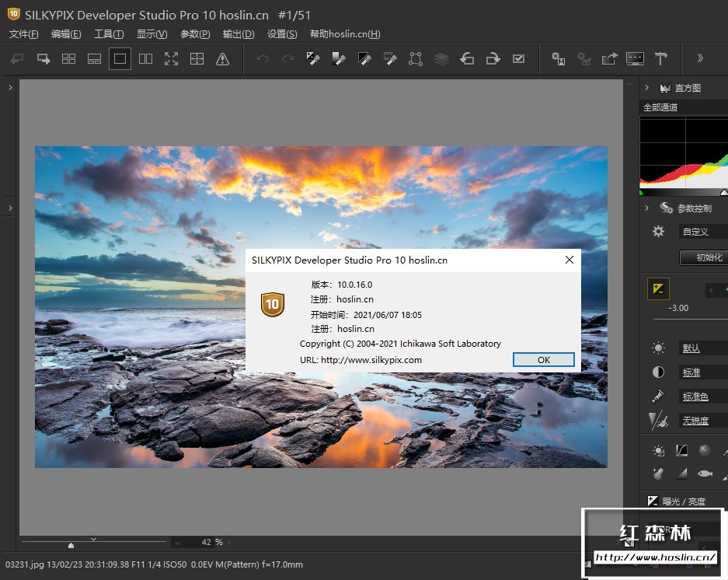Open the 默认 white balance dropdown
728x580 pixels.
[703, 348]
